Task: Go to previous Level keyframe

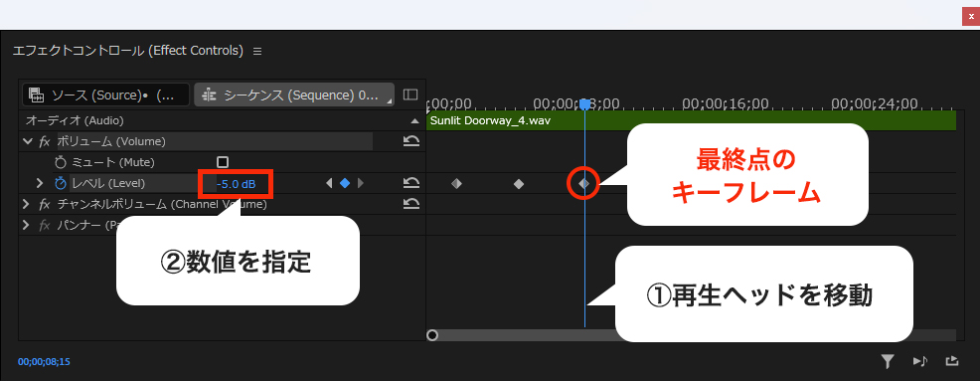Action: pyautogui.click(x=329, y=183)
